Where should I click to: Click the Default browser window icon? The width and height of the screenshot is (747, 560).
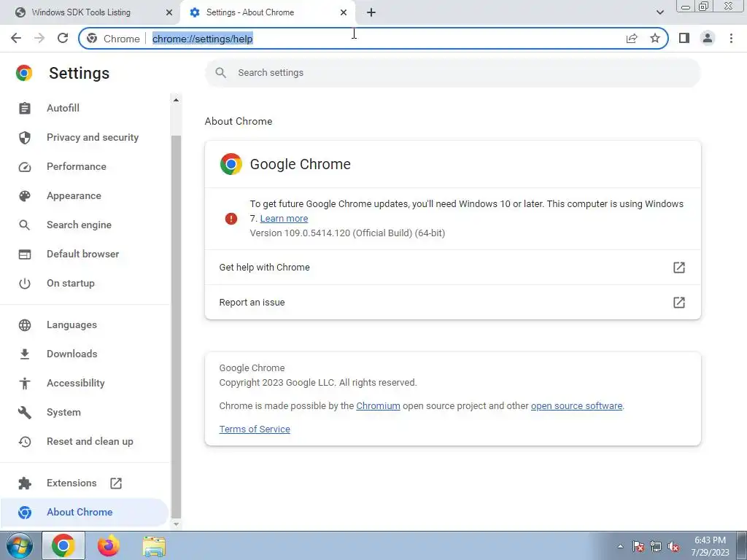[24, 254]
